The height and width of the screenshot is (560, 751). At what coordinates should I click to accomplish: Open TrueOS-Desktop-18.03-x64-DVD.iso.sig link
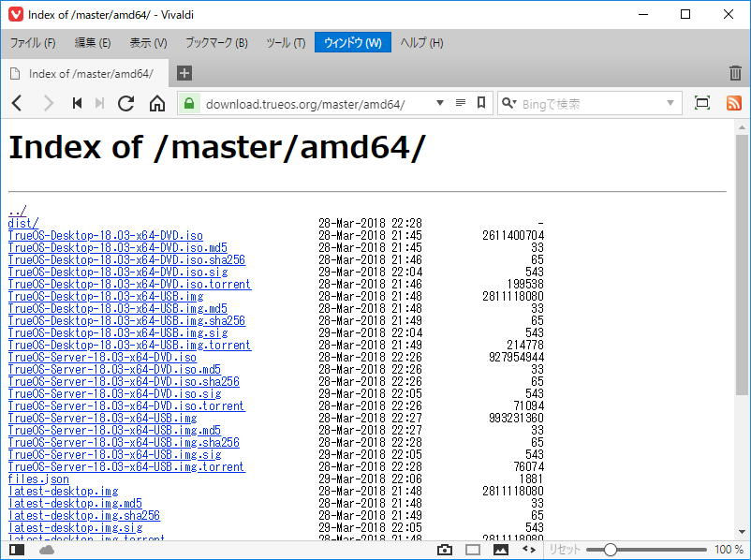pyautogui.click(x=118, y=273)
